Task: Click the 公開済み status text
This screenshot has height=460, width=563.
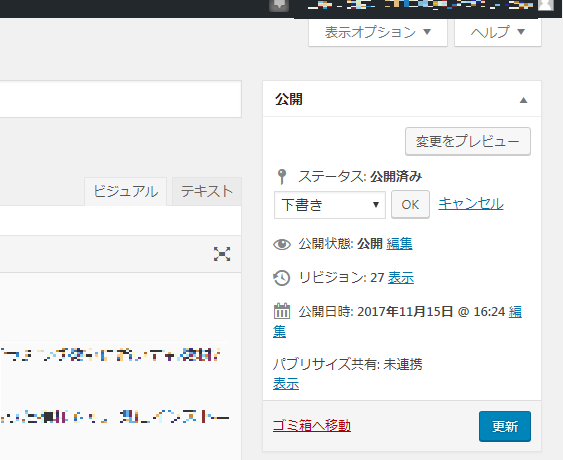Action: [396, 177]
